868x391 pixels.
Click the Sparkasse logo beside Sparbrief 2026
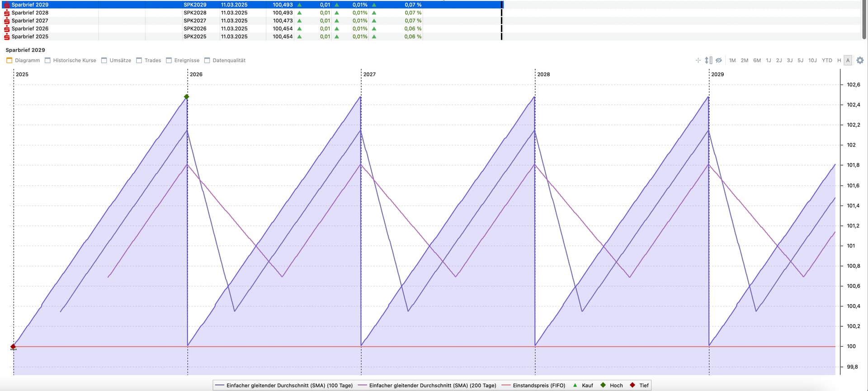click(7, 29)
